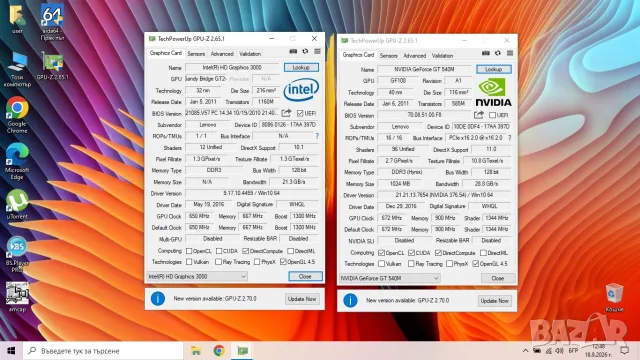The image size is (640, 360).
Task: Click Bus Interface question mark in NVIDIA window
Action: point(509,138)
